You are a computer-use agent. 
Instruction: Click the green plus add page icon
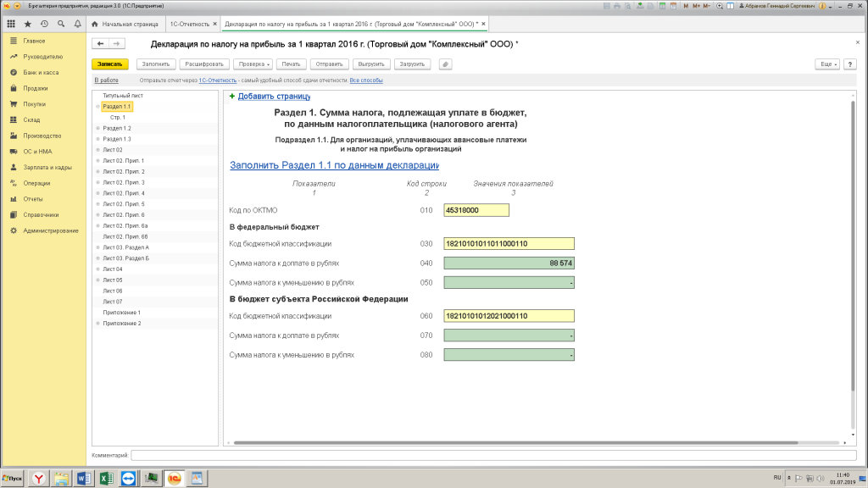coord(232,97)
